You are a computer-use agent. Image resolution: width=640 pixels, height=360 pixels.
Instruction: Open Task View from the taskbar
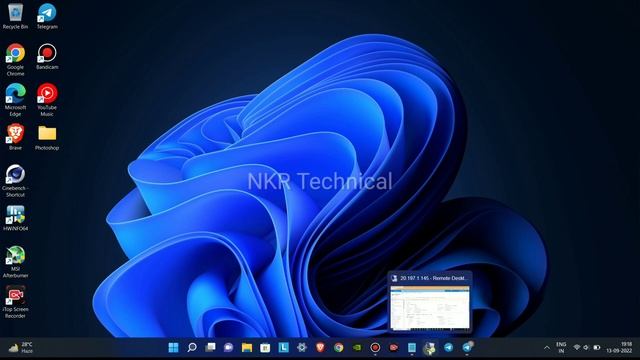click(x=210, y=347)
